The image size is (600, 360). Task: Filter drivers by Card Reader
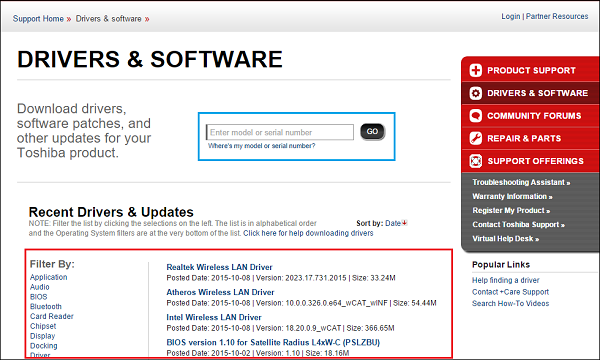52,316
